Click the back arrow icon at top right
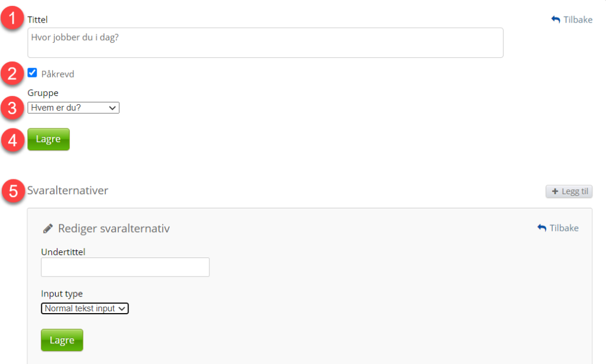 click(x=555, y=20)
